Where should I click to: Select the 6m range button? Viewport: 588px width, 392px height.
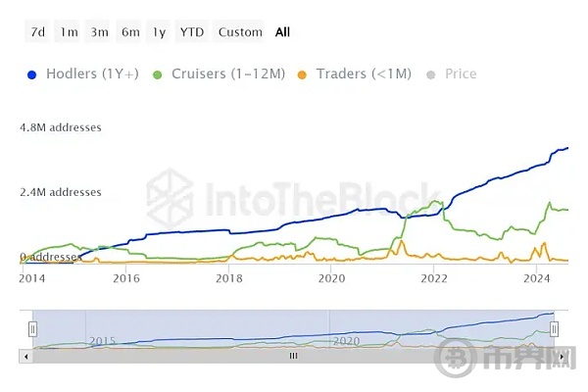coord(130,31)
